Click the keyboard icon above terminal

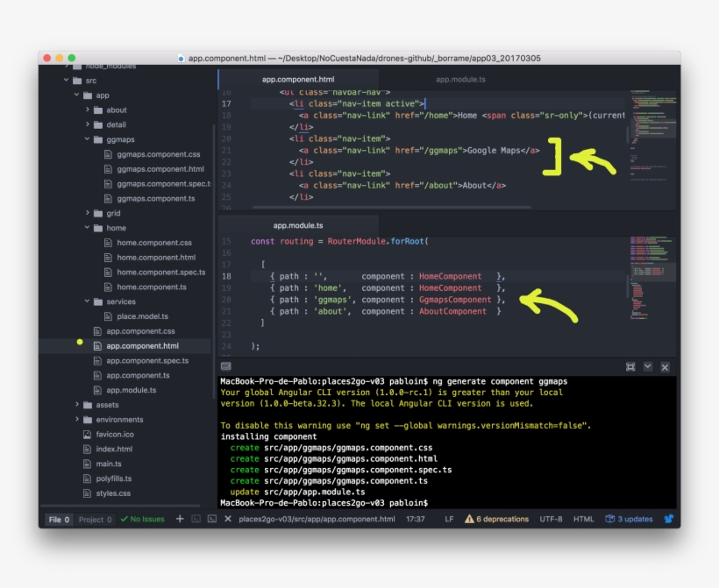click(x=226, y=366)
